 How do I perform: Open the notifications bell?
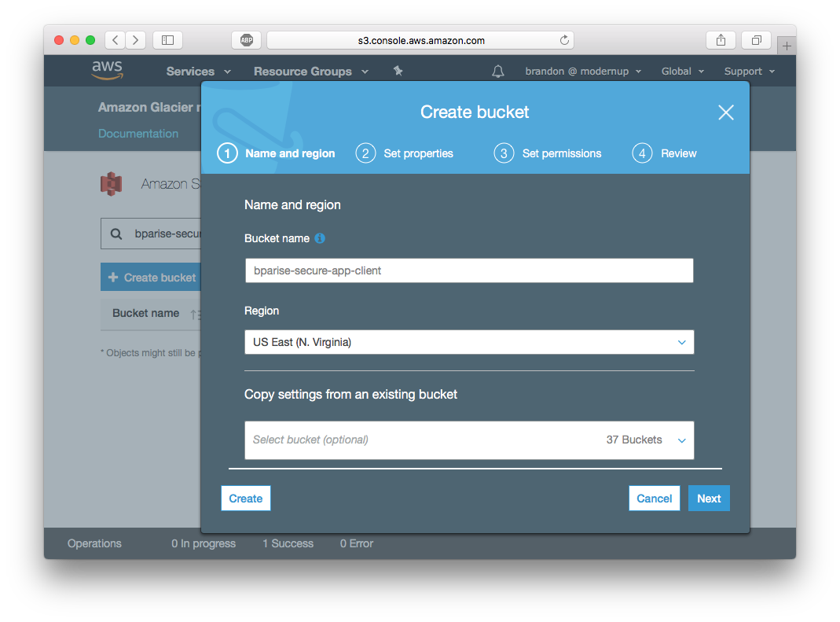tap(497, 72)
